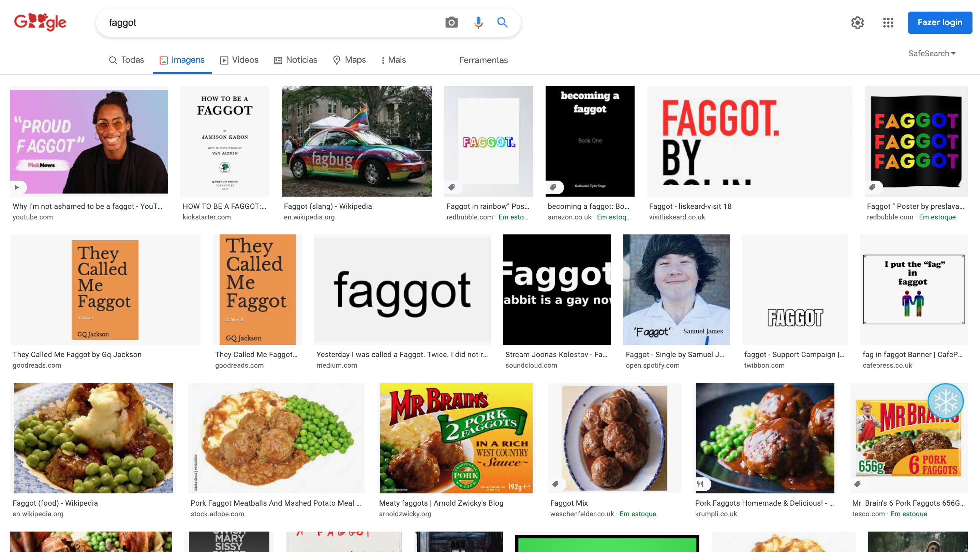Open the Adobe Stock meatballs photo
This screenshot has height=552, width=980.
click(x=276, y=438)
